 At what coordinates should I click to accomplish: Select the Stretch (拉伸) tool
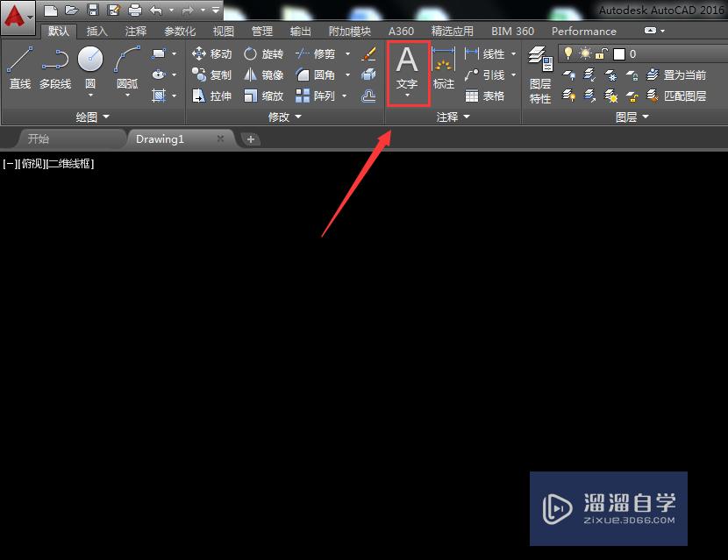pyautogui.click(x=211, y=96)
